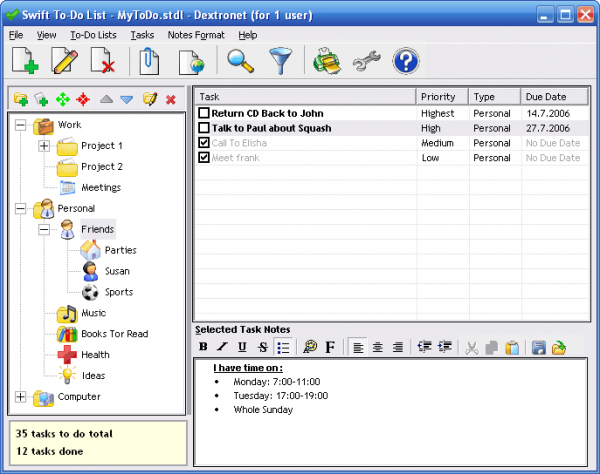The image size is (600, 474).
Task: Open the magnifying glass search tool
Action: click(x=240, y=62)
